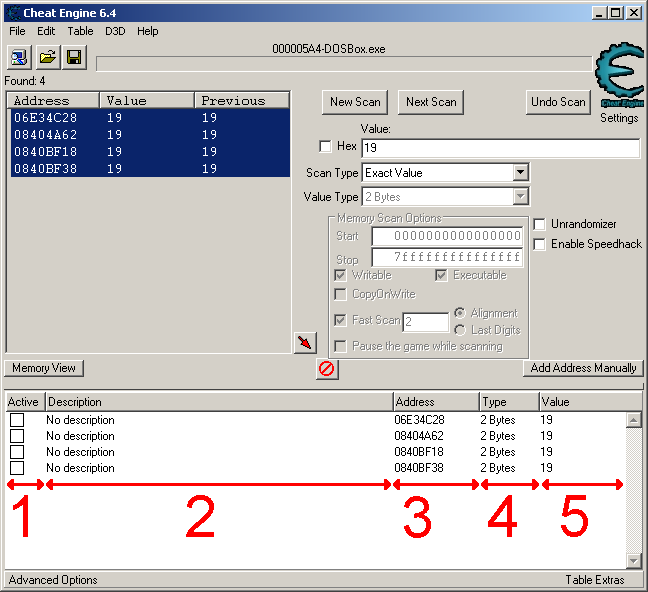Click the scan progress bar
Image resolution: width=648 pixels, height=592 pixels.
[344, 64]
